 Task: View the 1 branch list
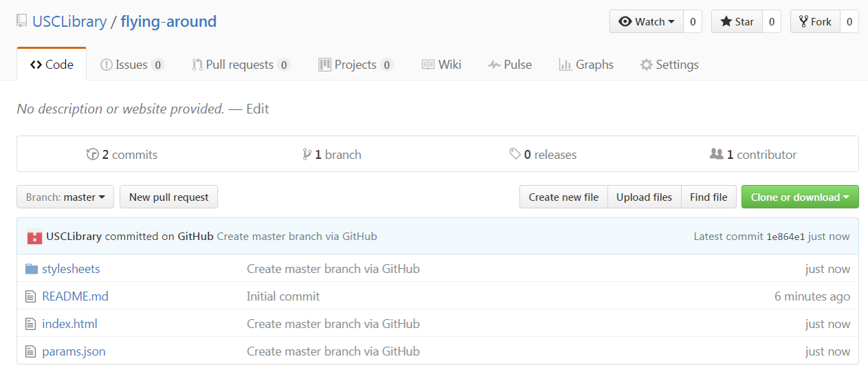(x=332, y=155)
